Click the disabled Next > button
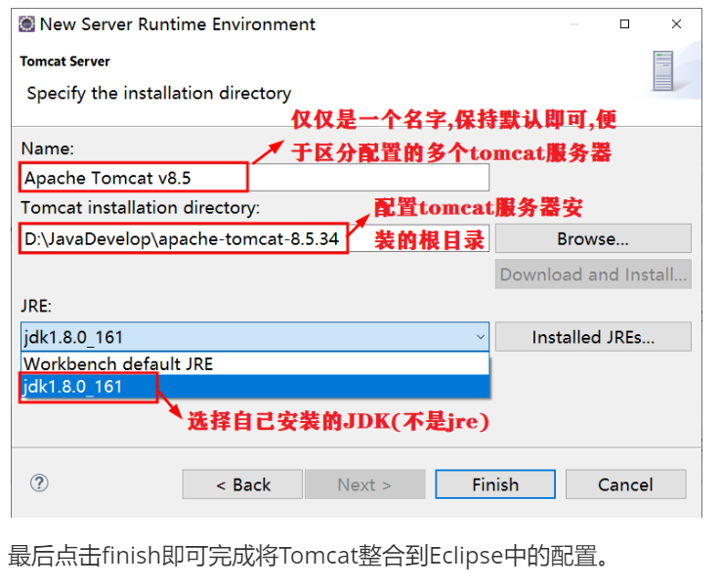This screenshot has height=588, width=720. click(x=364, y=484)
